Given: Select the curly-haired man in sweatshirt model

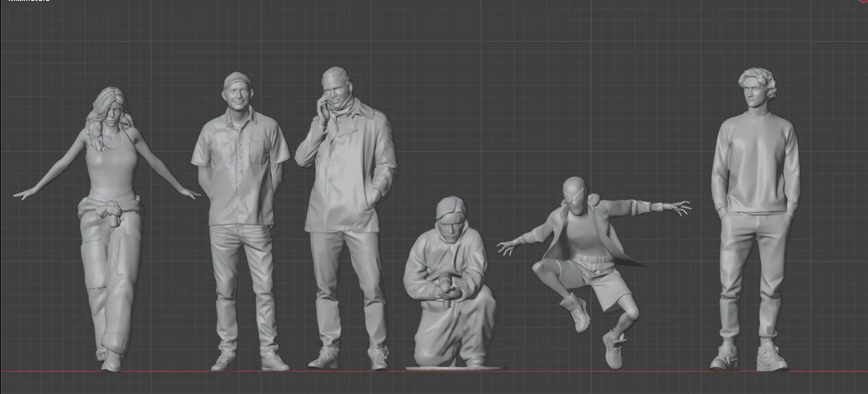Looking at the screenshot, I should (755, 219).
